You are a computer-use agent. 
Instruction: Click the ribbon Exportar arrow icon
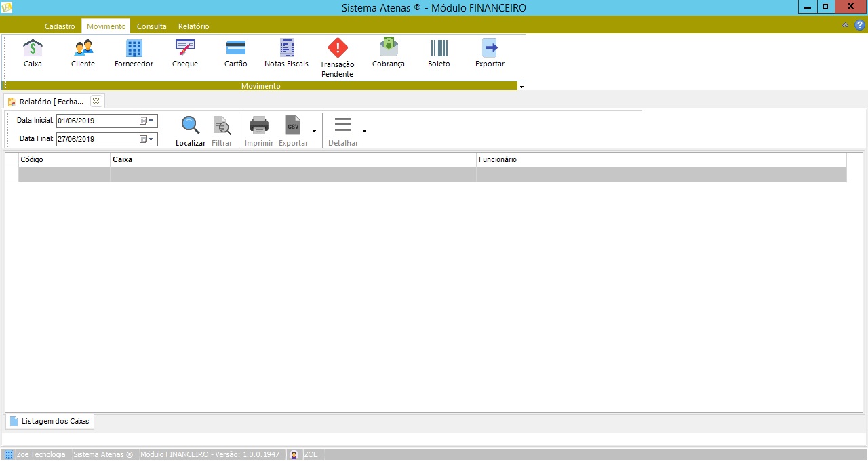click(490, 47)
